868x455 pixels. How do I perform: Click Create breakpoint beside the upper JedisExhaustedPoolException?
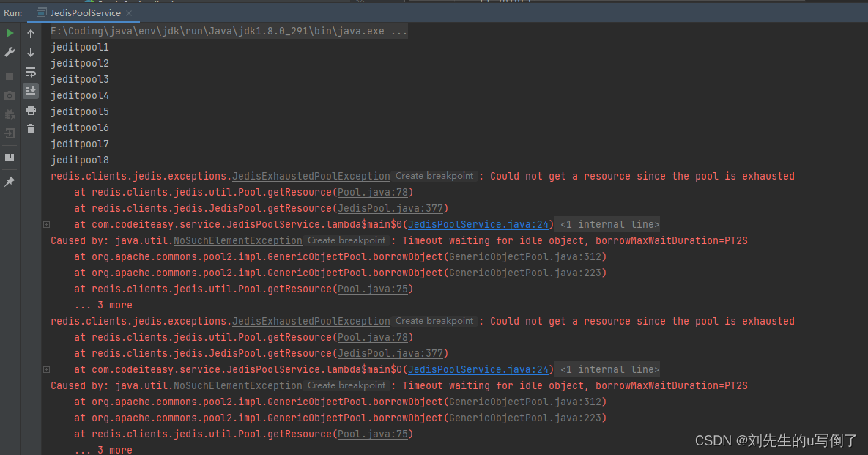[x=434, y=176]
